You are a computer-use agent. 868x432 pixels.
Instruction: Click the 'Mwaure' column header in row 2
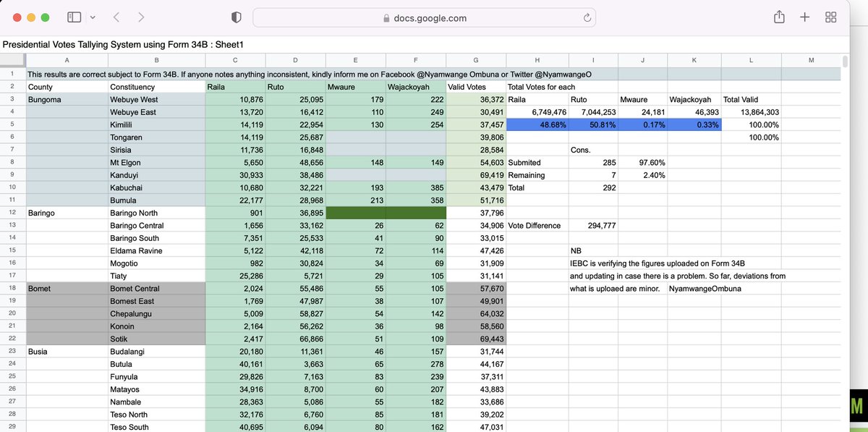[356, 87]
